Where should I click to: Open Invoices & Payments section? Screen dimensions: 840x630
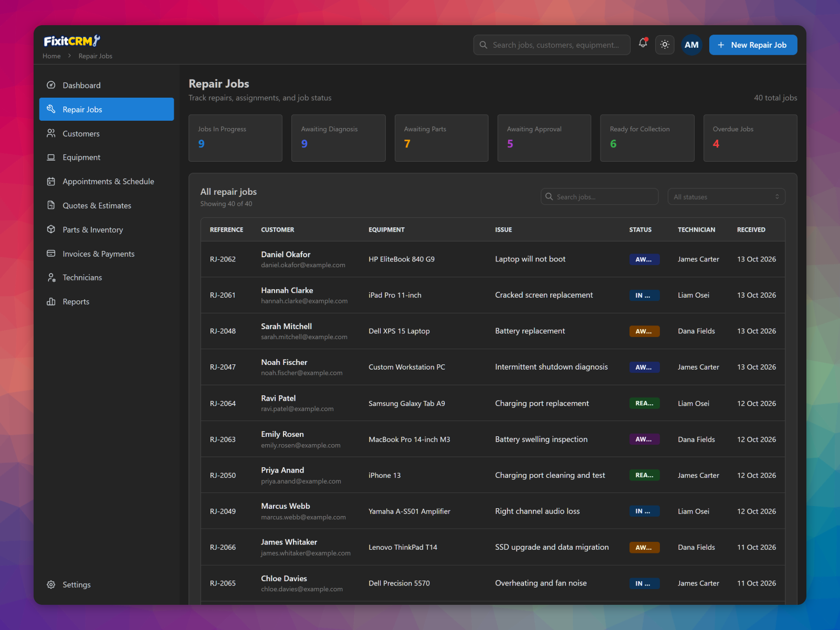(x=107, y=254)
